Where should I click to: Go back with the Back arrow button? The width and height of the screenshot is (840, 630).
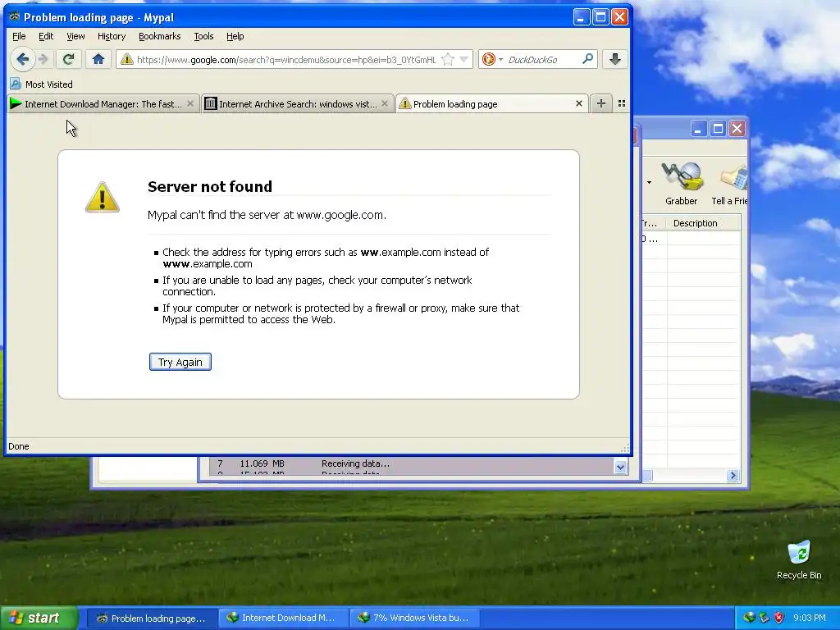[x=22, y=59]
